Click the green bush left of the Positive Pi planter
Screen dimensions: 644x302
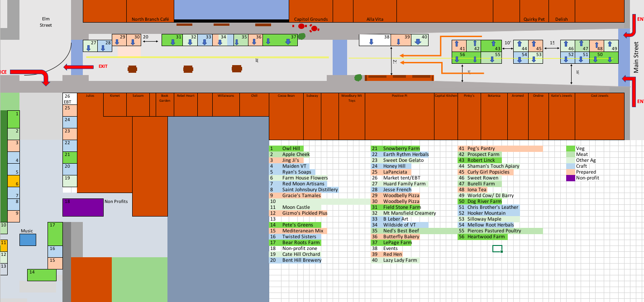pos(358,77)
